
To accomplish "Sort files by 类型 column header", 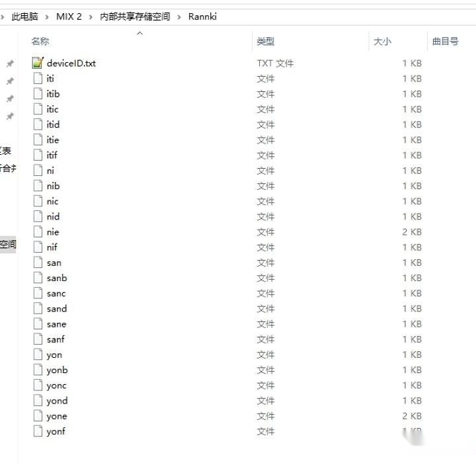I will point(266,41).
